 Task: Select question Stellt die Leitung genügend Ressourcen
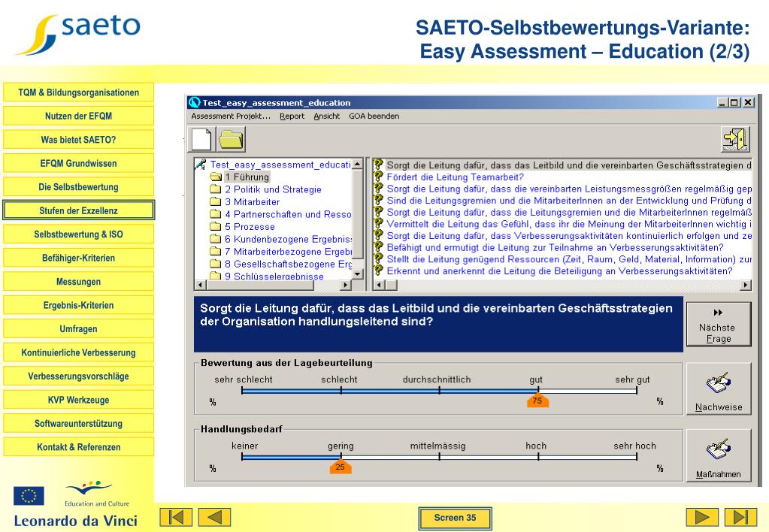[569, 259]
